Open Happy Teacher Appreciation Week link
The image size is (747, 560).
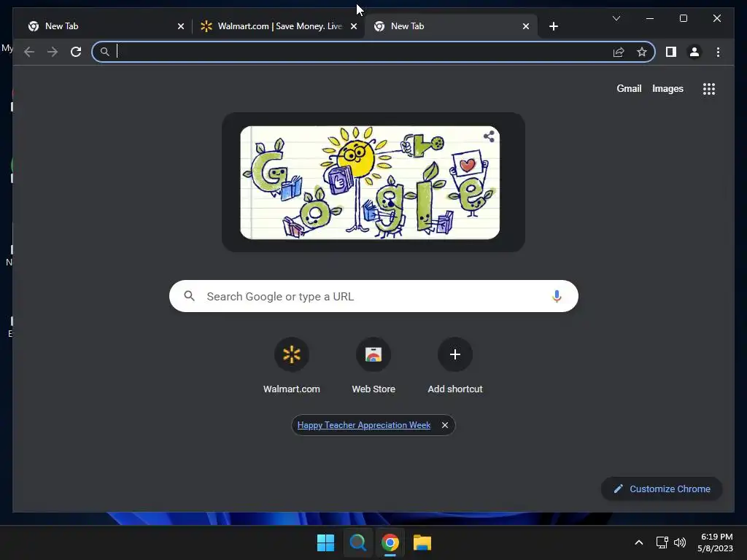[364, 425]
